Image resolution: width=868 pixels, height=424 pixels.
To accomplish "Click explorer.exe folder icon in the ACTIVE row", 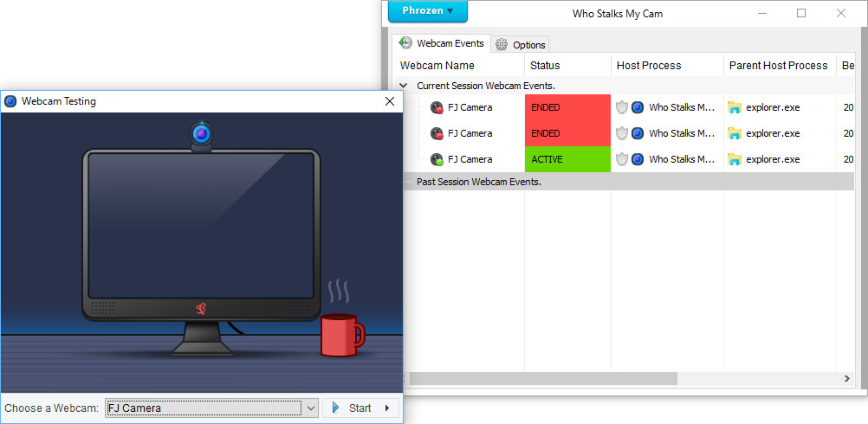I will point(735,159).
